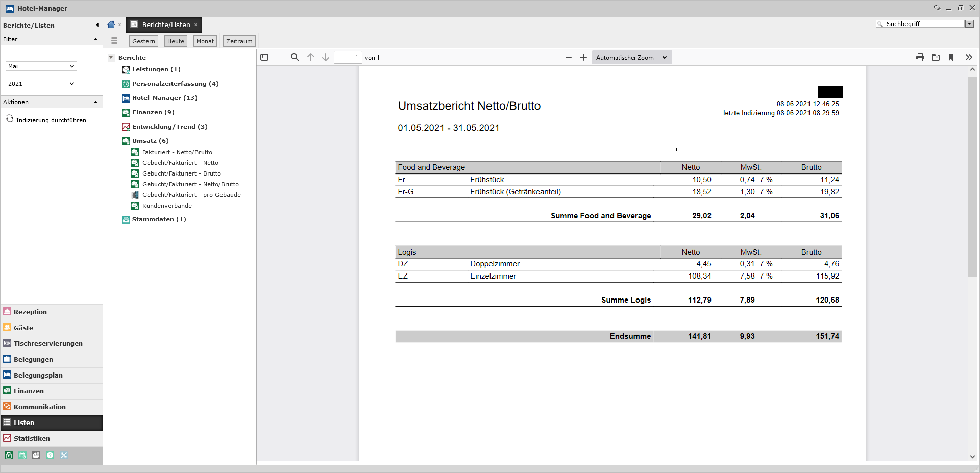Click the Leistungen report category icon
This screenshot has height=473, width=980.
coord(126,69)
